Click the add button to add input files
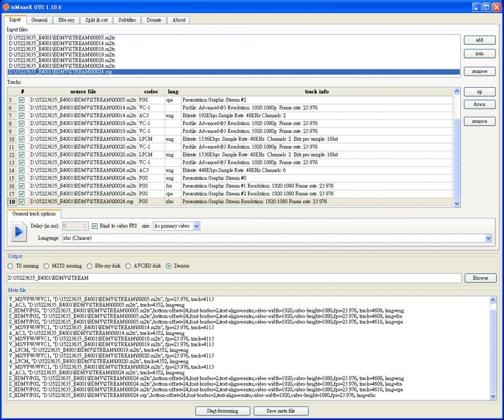This screenshot has width=504, height=420. coord(479,40)
